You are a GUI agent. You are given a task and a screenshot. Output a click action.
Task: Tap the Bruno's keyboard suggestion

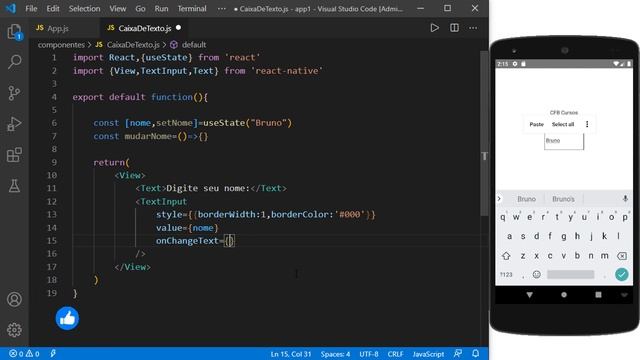point(563,199)
